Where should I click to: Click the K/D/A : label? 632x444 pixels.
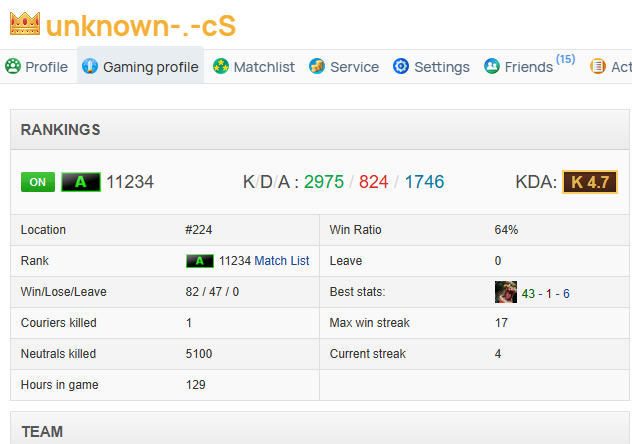coord(270,182)
